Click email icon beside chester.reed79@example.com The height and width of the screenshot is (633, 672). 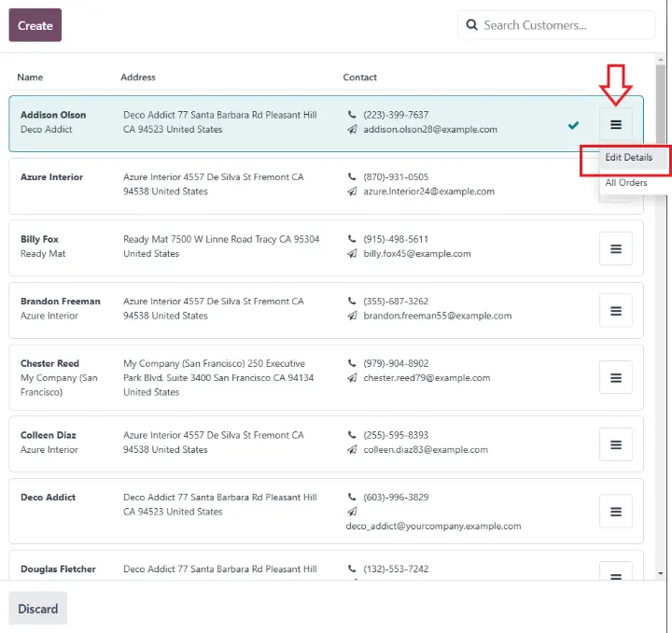(x=352, y=378)
